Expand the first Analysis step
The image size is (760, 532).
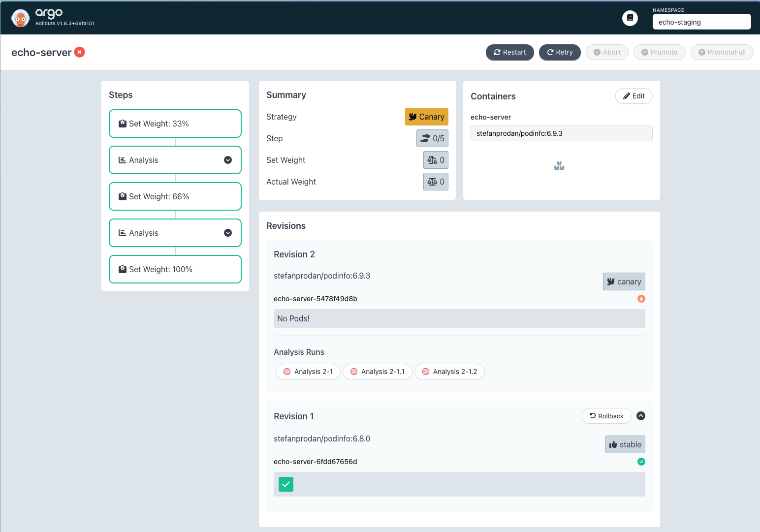[228, 160]
